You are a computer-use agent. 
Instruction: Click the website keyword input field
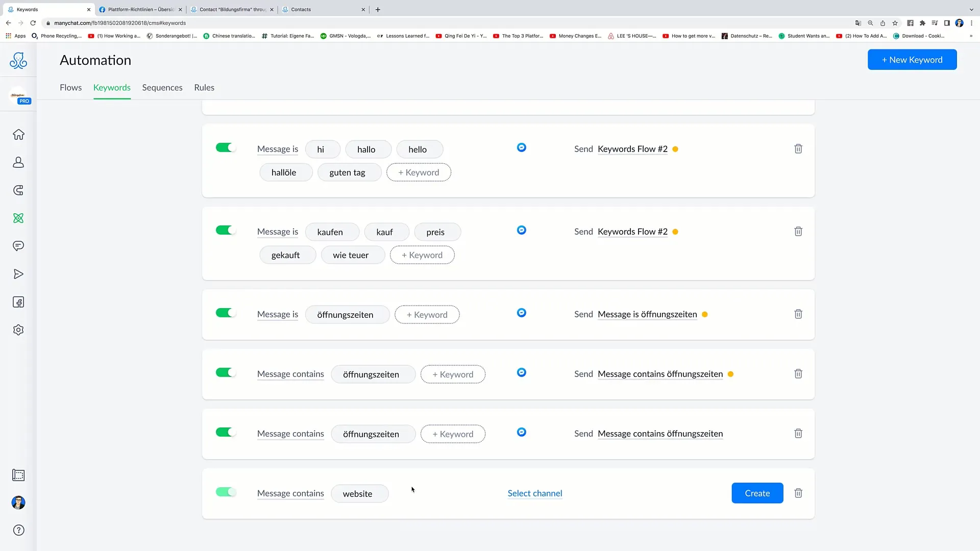(358, 493)
